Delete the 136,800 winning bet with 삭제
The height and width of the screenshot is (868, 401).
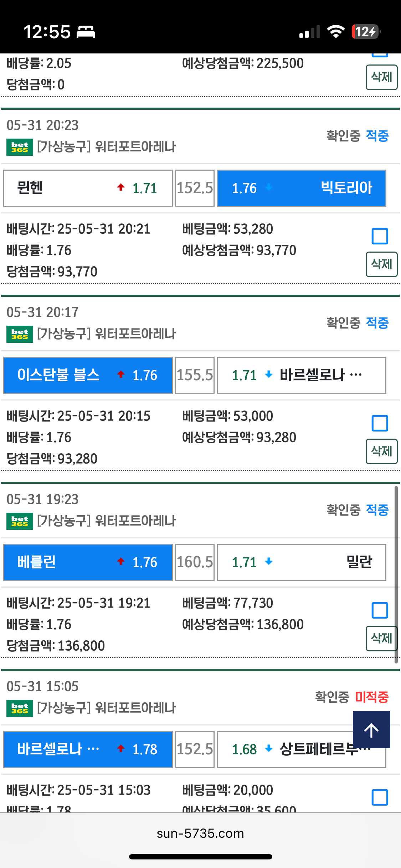(x=381, y=639)
